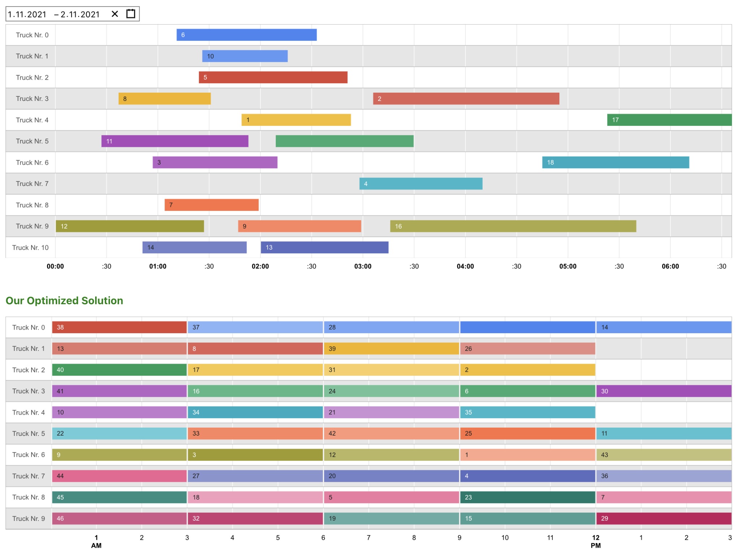This screenshot has height=560, width=741.
Task: Select task 2 bar on Truck Nr. 3
Action: [466, 99]
